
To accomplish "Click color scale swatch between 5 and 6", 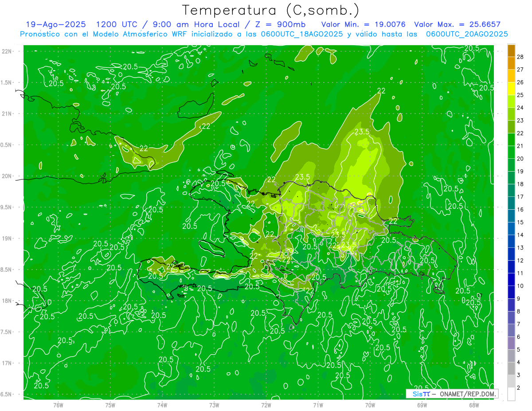I will [x=511, y=344].
